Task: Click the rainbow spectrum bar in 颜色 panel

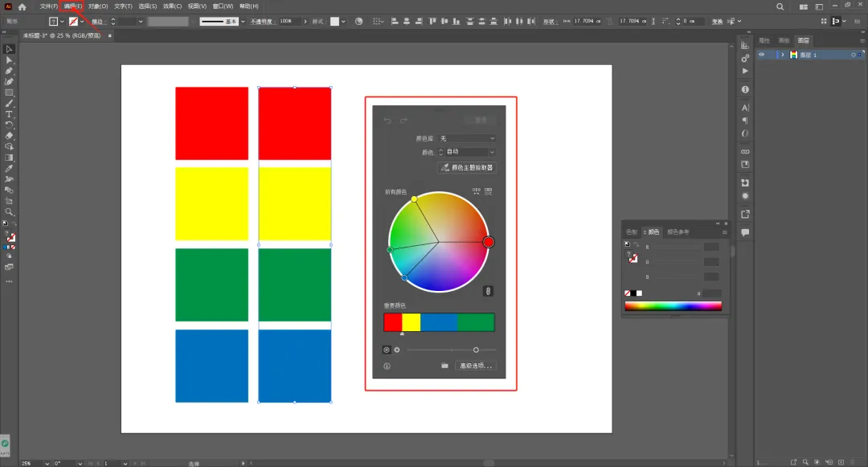Action: pyautogui.click(x=674, y=306)
